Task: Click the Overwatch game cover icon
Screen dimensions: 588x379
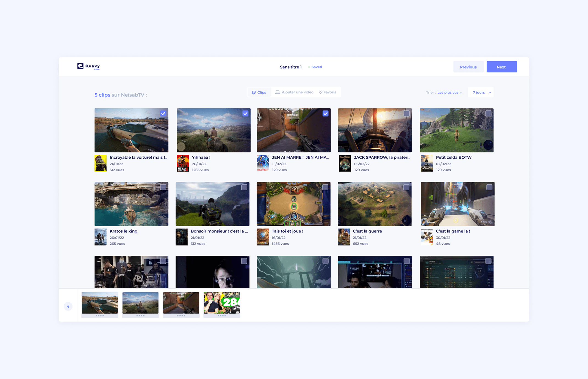Action: (427, 237)
